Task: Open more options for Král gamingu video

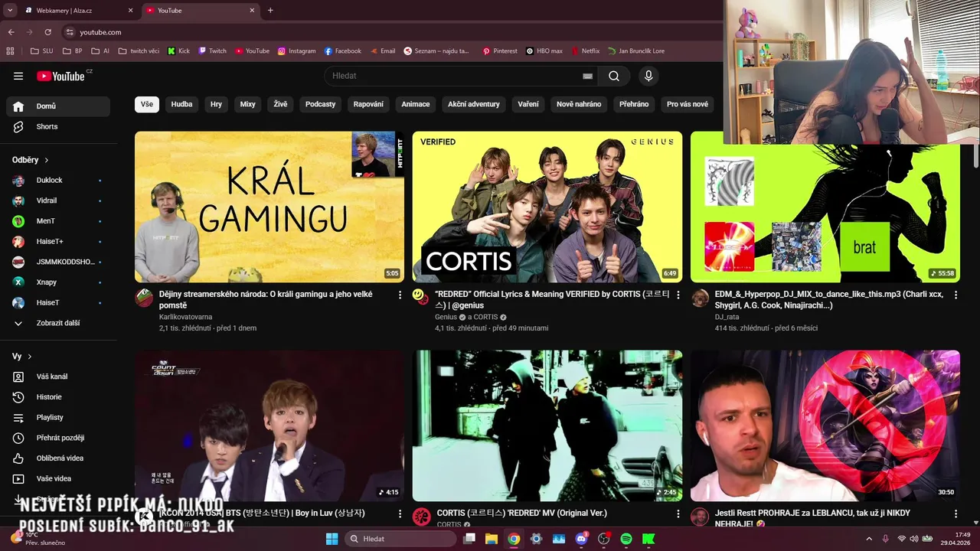Action: coord(400,295)
